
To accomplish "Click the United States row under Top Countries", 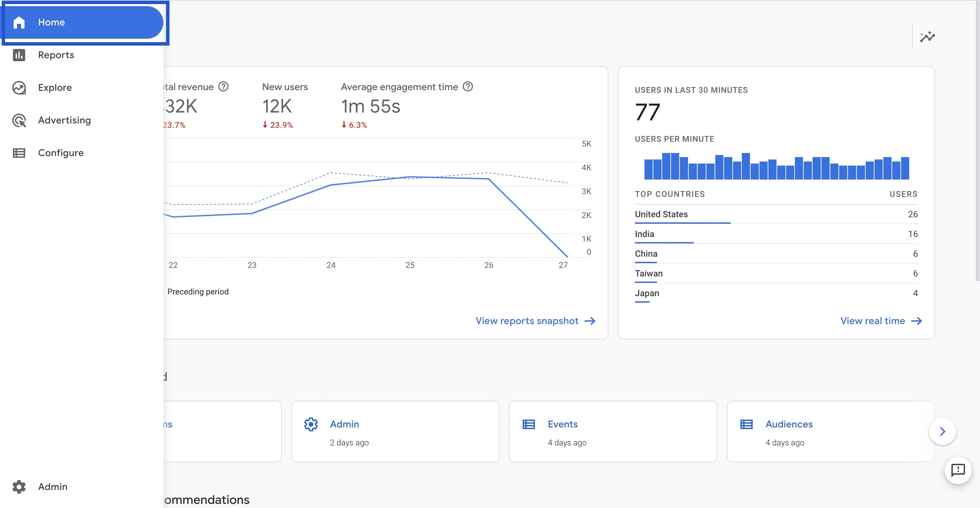I will (661, 214).
